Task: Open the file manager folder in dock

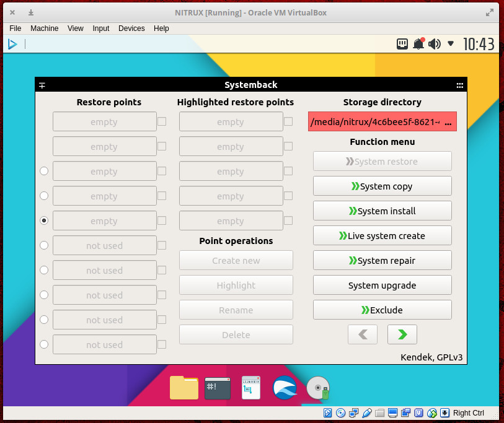Action: (184, 388)
